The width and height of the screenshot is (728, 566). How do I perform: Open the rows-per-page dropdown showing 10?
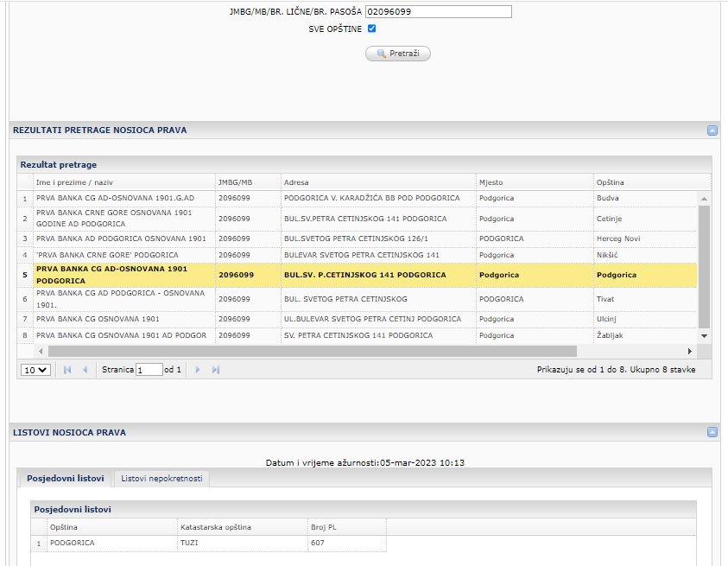[x=35, y=370]
